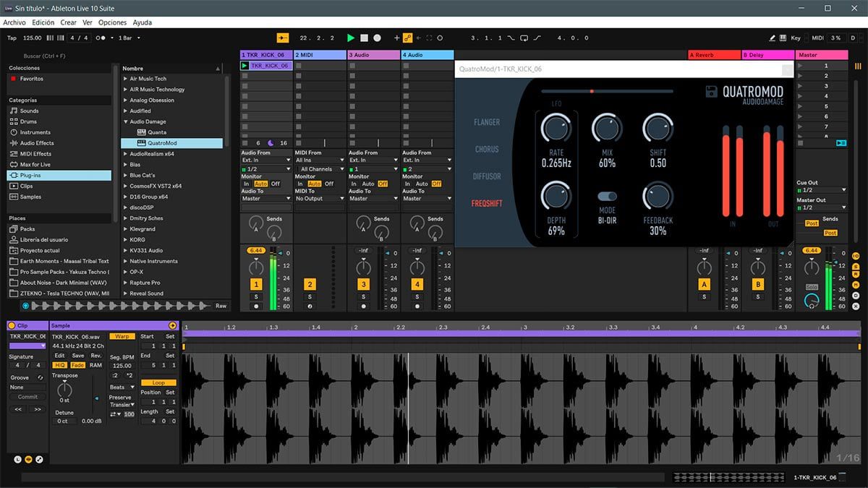Open warp mode Beats dropdown
The height and width of the screenshot is (488, 868).
122,387
